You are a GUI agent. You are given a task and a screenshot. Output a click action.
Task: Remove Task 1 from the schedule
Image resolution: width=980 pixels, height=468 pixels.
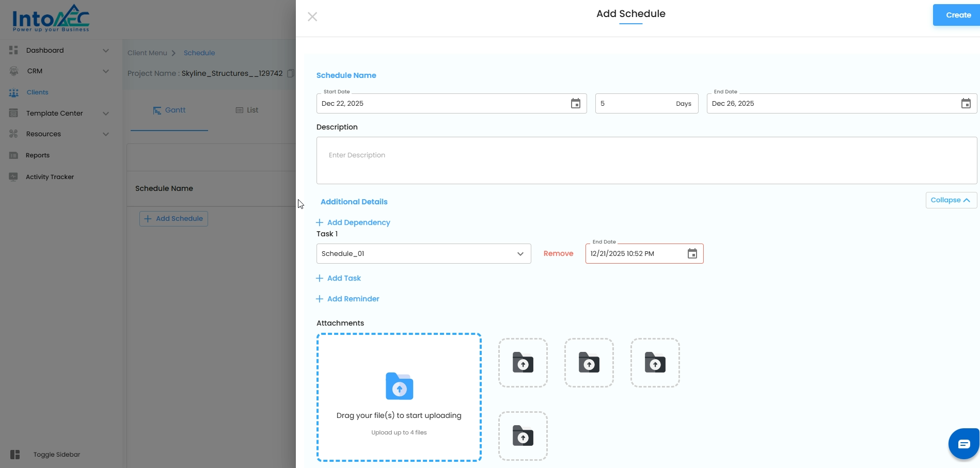coord(558,254)
